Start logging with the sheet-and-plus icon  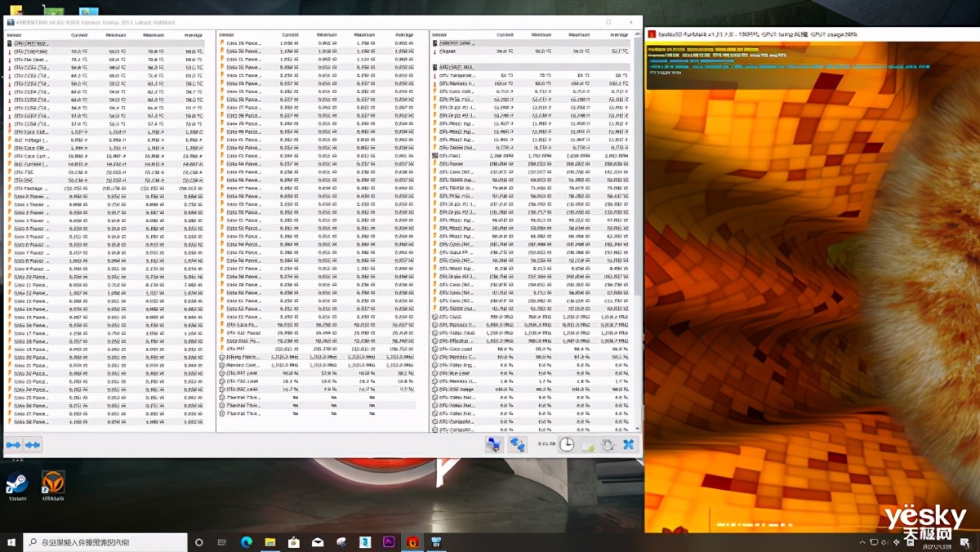[587, 445]
